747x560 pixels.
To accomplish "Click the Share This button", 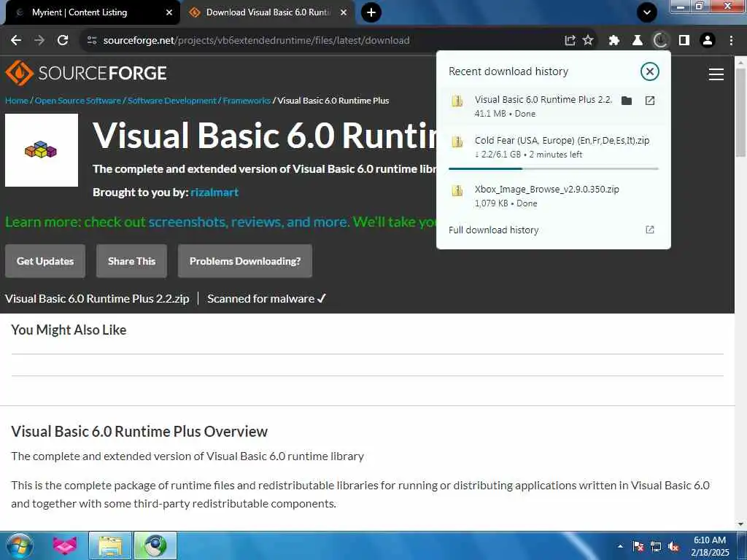I will click(131, 261).
